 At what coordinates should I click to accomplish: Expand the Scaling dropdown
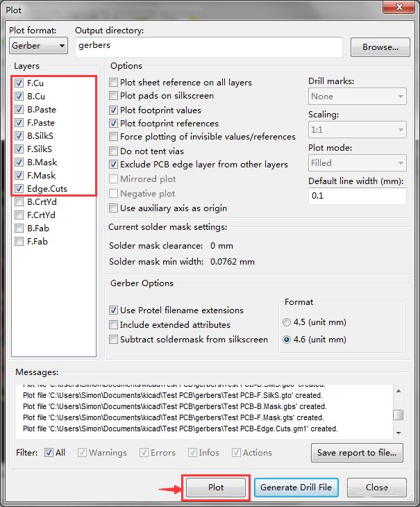pos(357,130)
